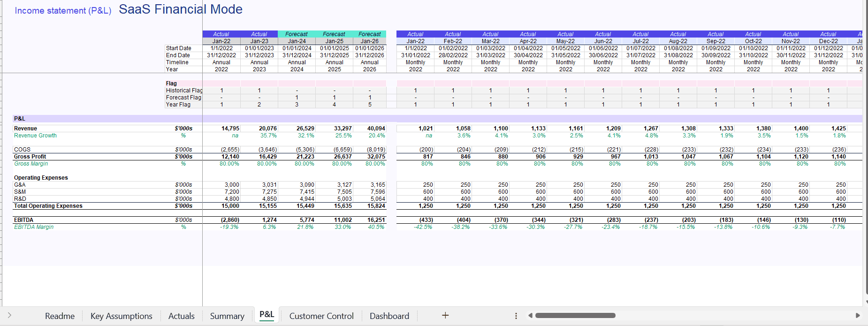Select the Feb-22 monthly column header
The image size is (868, 326).
(x=453, y=41)
